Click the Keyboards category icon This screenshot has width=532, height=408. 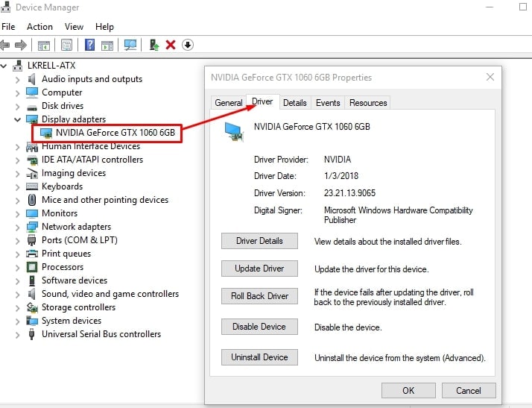32,186
